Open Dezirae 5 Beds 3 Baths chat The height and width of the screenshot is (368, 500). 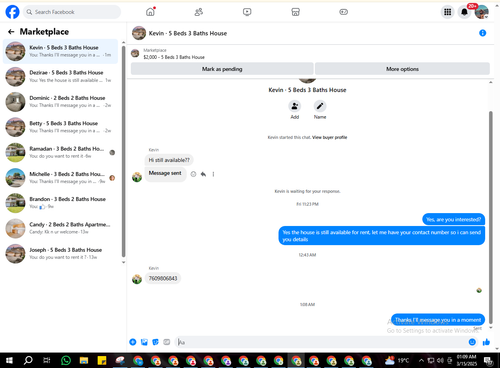[60, 77]
